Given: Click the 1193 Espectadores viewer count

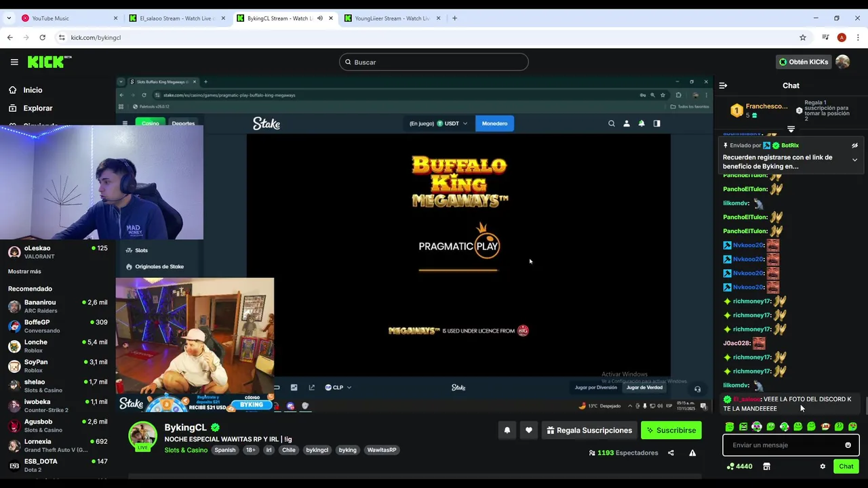Looking at the screenshot, I should pyautogui.click(x=623, y=453).
